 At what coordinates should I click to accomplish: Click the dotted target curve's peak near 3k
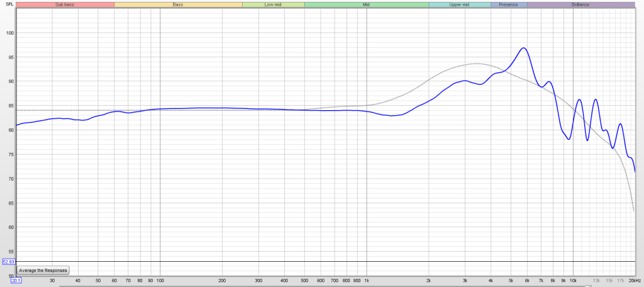(x=476, y=64)
